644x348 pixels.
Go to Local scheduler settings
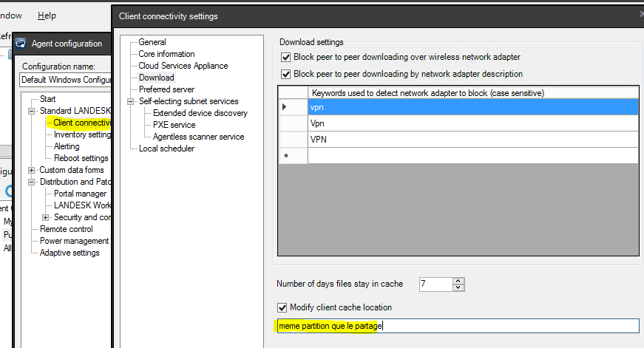[166, 149]
